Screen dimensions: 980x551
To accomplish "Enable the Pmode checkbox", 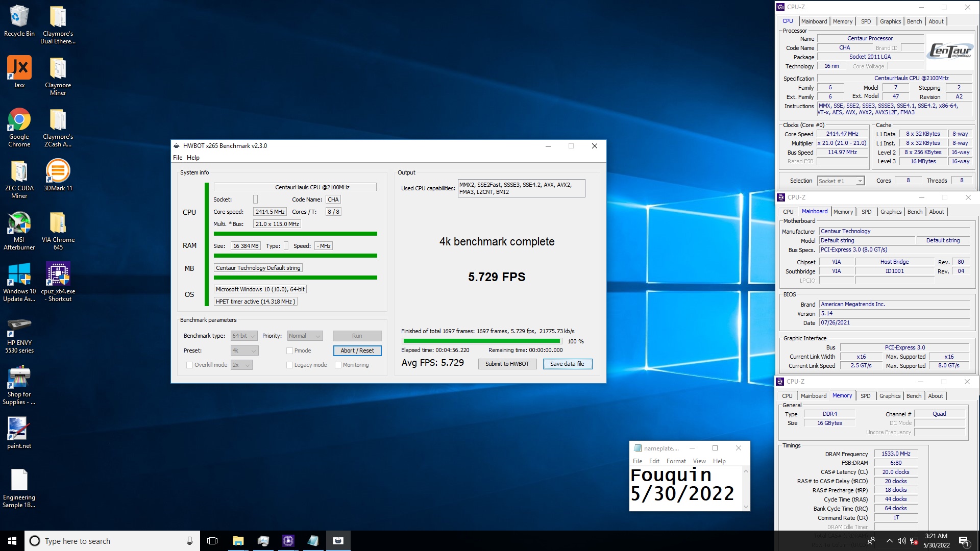I will 289,350.
